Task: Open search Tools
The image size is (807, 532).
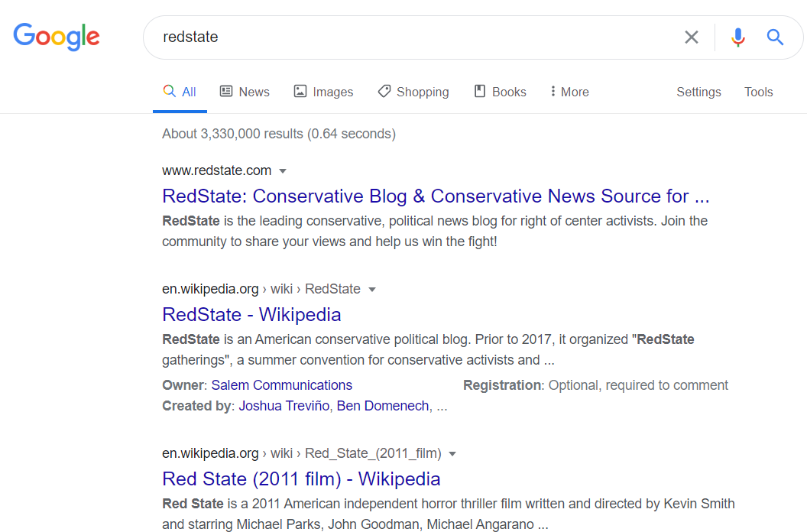Action: pos(759,92)
